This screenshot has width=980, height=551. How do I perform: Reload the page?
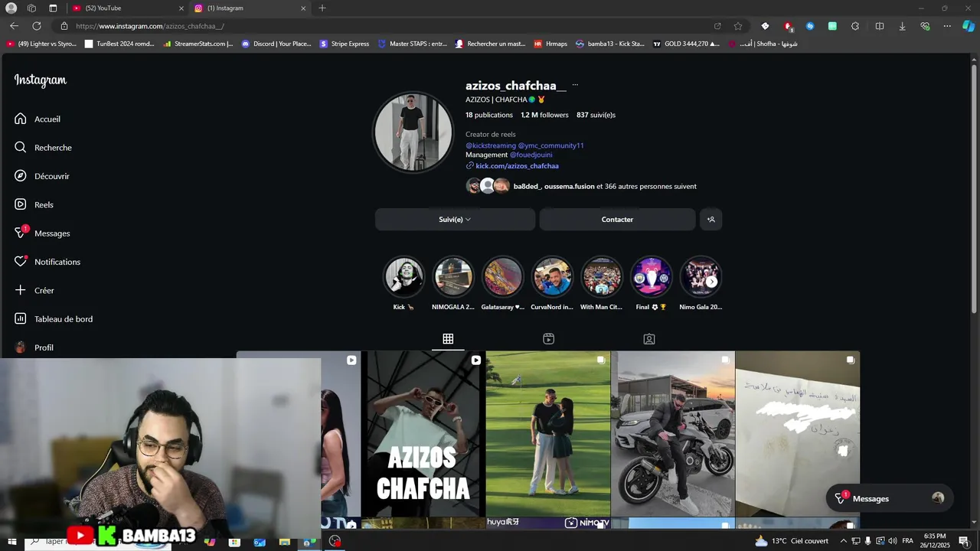[38, 26]
